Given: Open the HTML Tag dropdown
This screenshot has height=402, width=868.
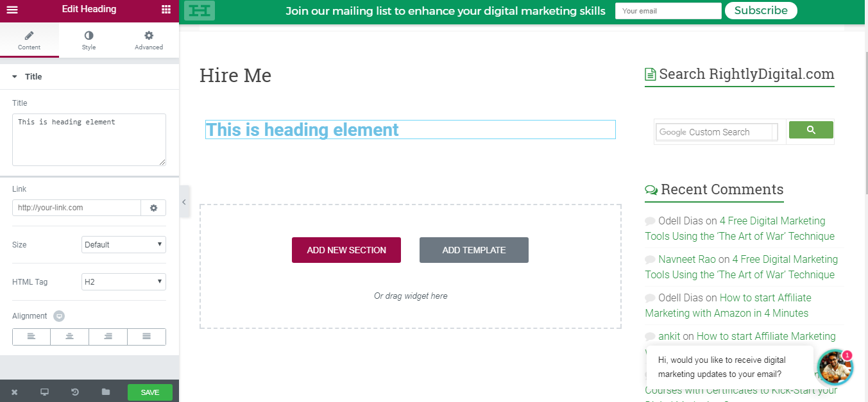Looking at the screenshot, I should [x=124, y=281].
